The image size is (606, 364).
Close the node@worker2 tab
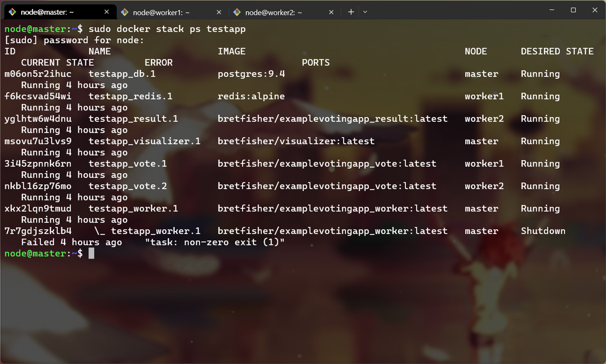pyautogui.click(x=331, y=12)
